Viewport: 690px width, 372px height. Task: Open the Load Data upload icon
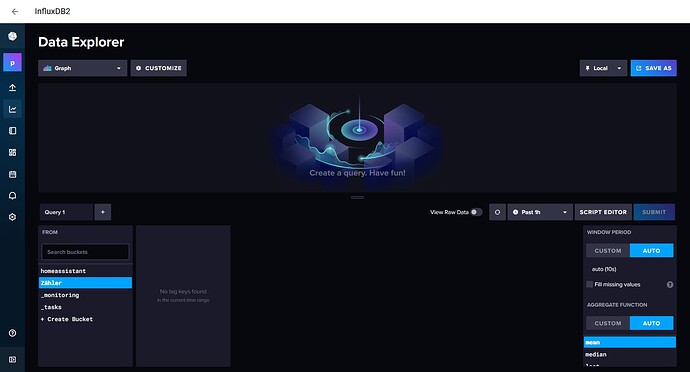(12, 88)
